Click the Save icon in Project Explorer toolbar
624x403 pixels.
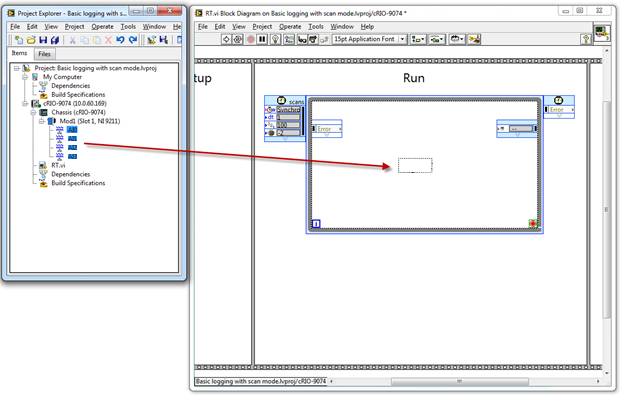43,40
